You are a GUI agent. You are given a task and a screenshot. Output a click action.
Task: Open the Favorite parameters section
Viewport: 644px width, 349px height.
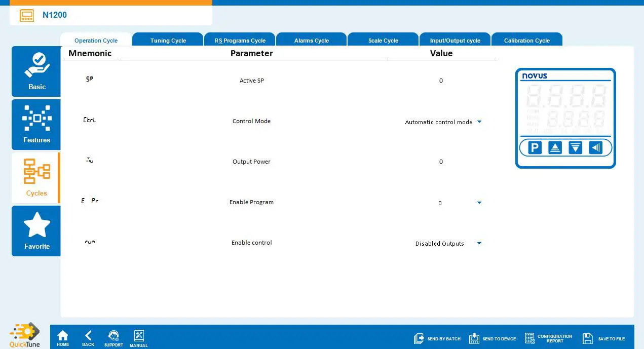(36, 230)
